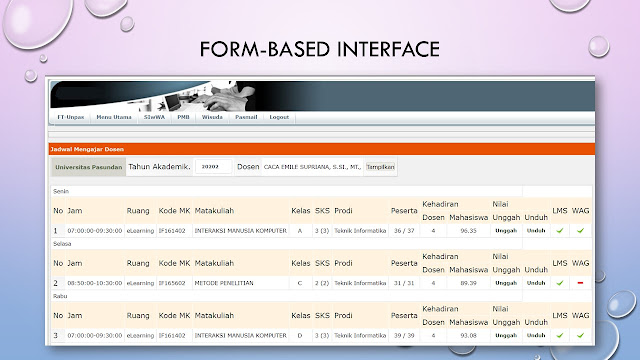Click the Dosen field with CACA EMILE SUPRIANA
This screenshot has width=640, height=360.
point(312,167)
